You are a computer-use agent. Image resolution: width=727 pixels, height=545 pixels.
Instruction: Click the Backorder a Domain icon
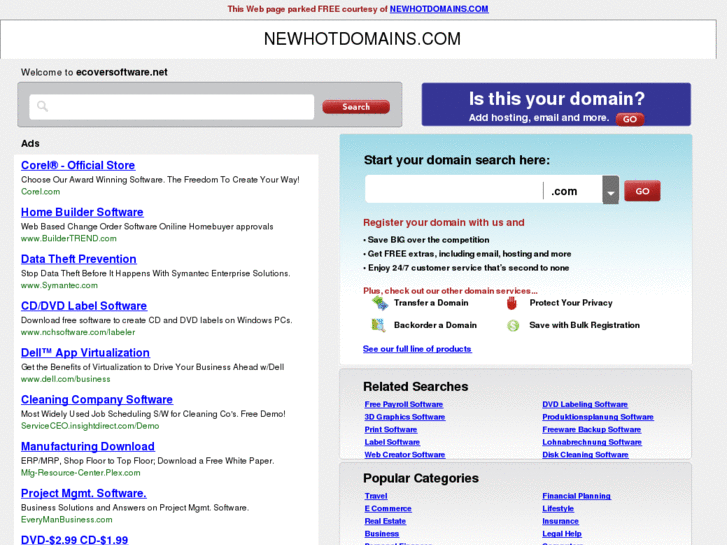point(378,325)
